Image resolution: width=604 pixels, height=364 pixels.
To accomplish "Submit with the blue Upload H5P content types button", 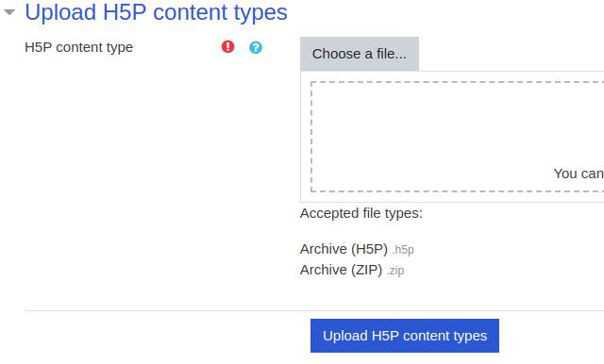I will point(405,336).
